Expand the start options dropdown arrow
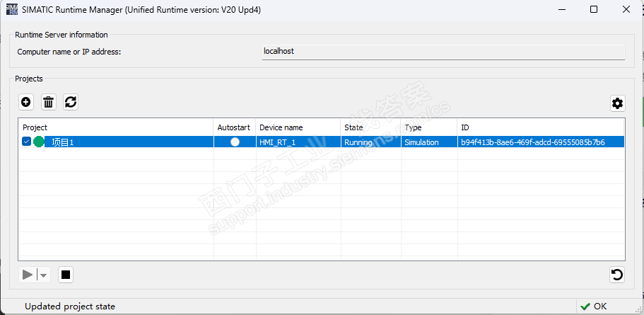This screenshot has height=315, width=644. tap(44, 275)
